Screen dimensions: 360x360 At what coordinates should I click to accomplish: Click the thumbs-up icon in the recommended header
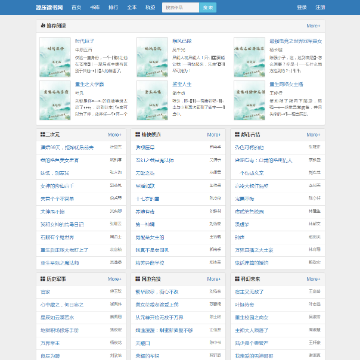[43, 26]
